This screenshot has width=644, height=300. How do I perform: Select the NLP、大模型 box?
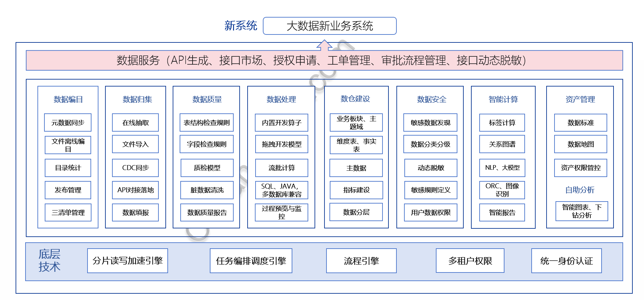pos(502,168)
